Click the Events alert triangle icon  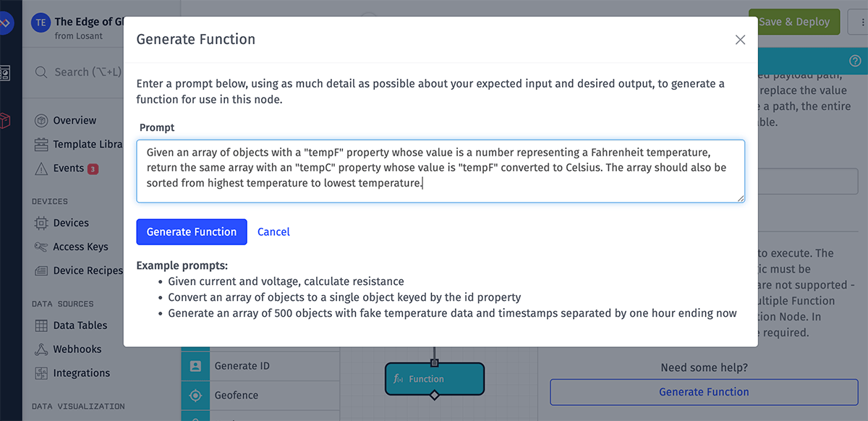(x=41, y=169)
